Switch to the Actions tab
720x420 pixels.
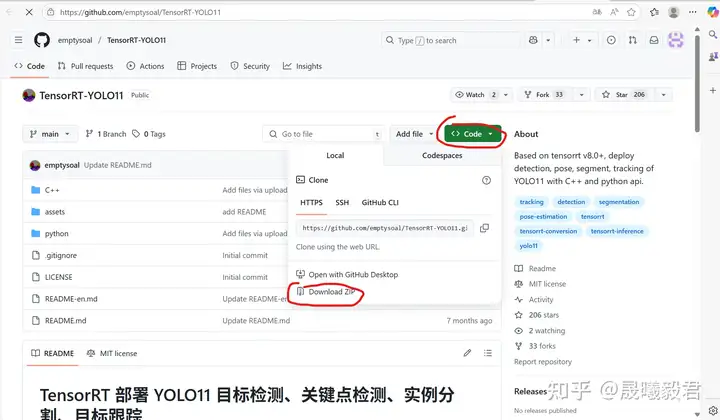click(145, 66)
